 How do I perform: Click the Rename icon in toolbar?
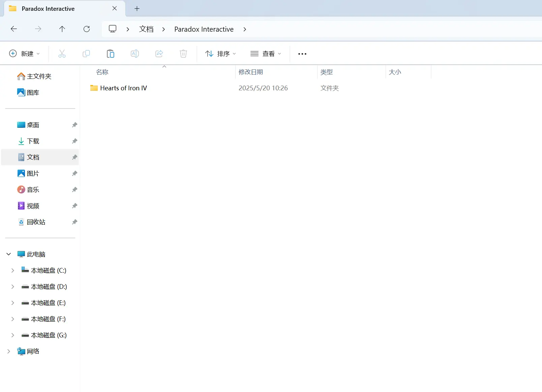135,54
